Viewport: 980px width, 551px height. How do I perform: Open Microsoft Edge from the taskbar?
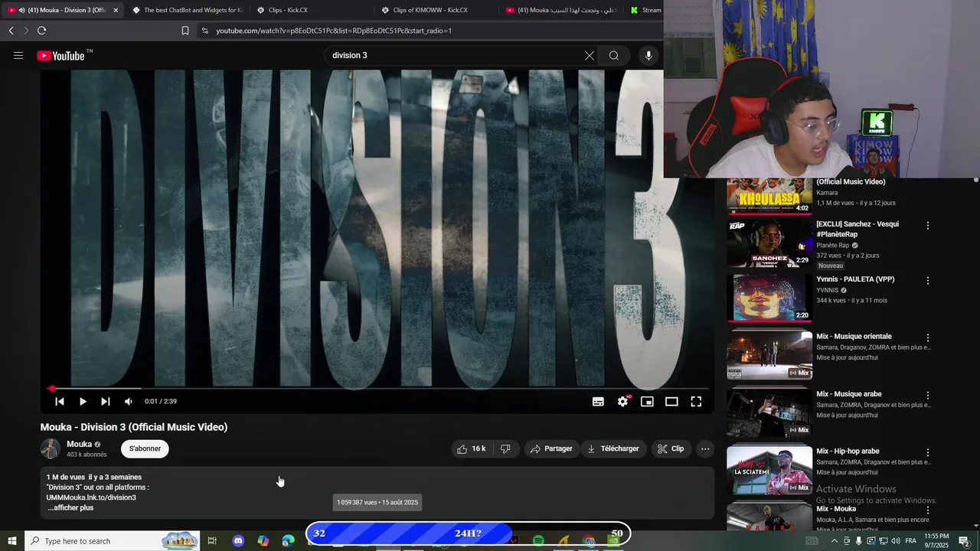click(x=288, y=541)
